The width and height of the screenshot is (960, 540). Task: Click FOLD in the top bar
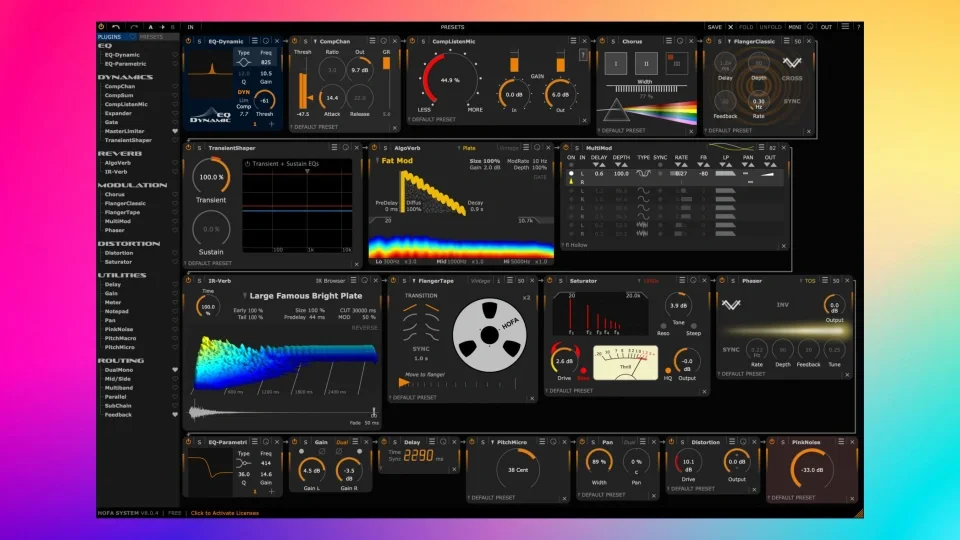click(746, 27)
